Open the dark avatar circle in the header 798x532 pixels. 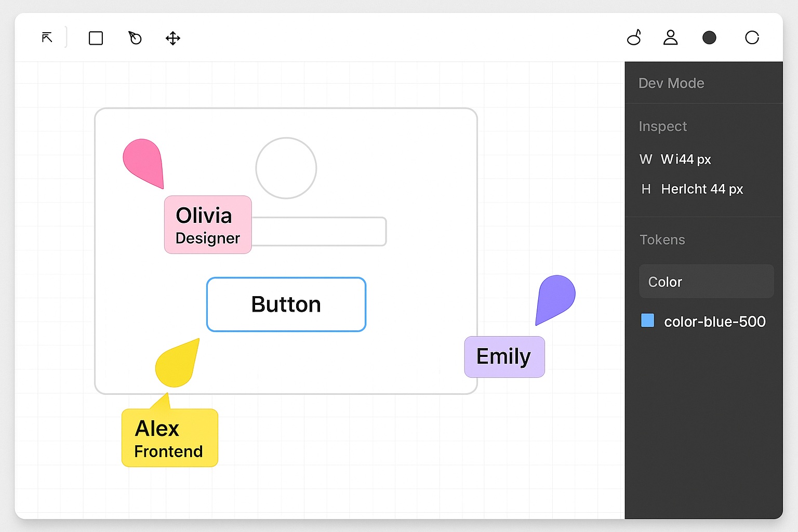click(710, 37)
